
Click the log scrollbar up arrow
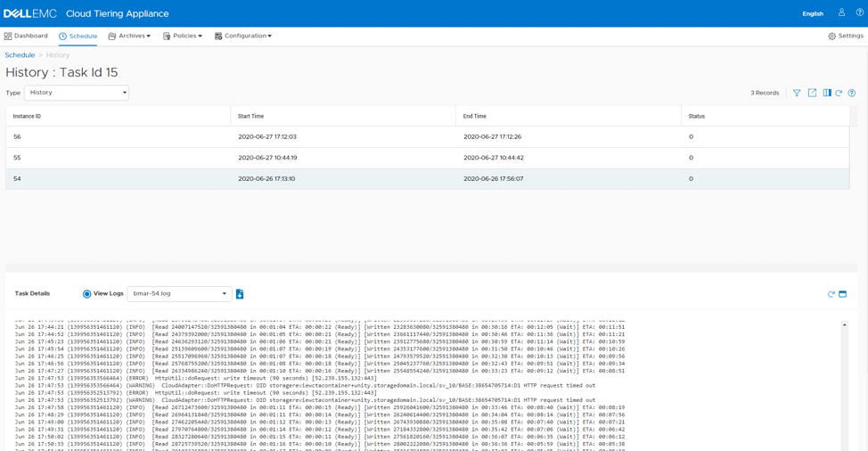point(844,324)
